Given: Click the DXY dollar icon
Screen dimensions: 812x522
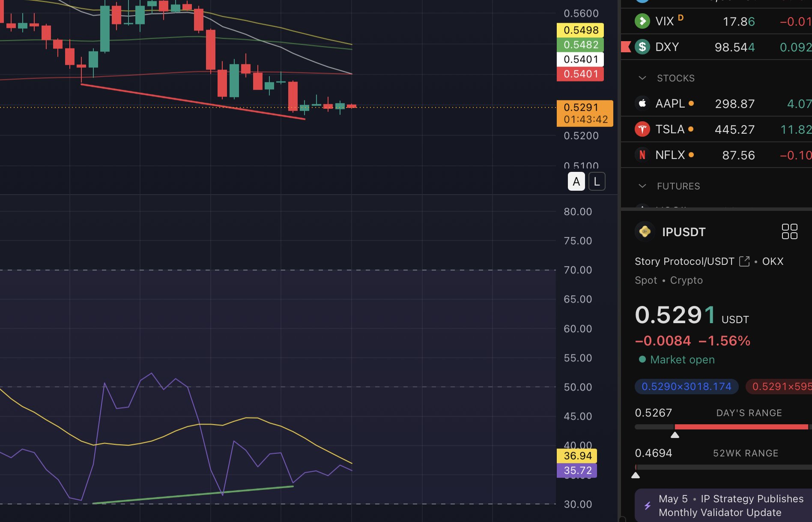Looking at the screenshot, I should [x=642, y=47].
